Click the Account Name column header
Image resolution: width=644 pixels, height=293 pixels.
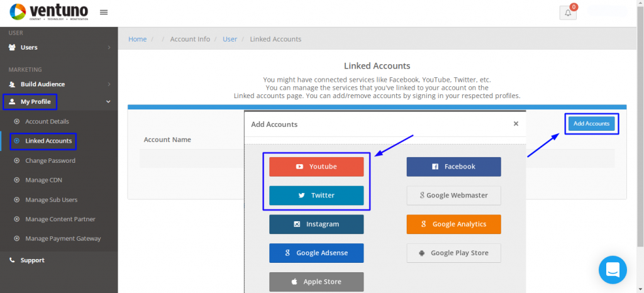pyautogui.click(x=167, y=140)
